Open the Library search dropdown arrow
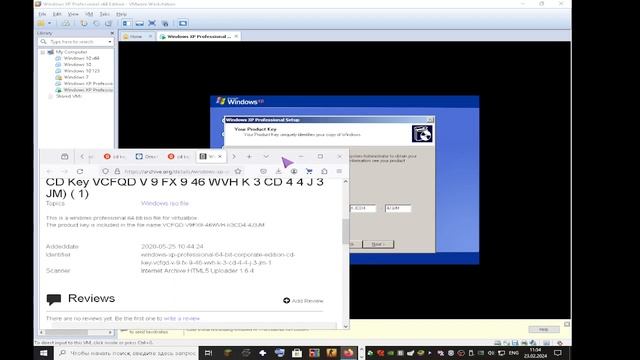The height and width of the screenshot is (360, 640). click(110, 42)
